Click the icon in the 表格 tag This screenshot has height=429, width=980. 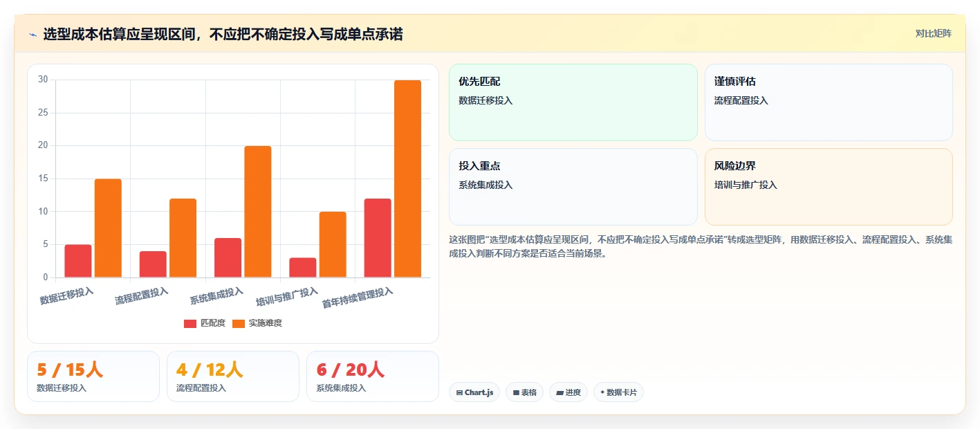point(516,392)
